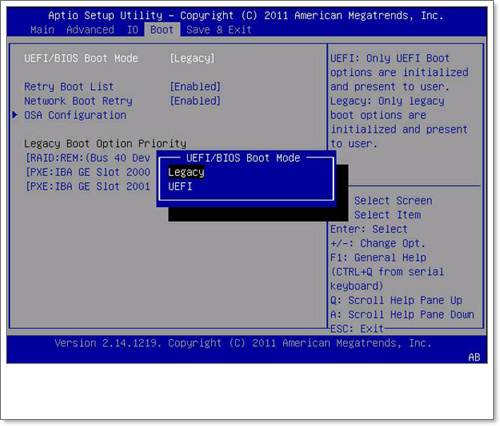This screenshot has width=500, height=426.
Task: Click the ESC: Exit hint
Action: click(357, 329)
